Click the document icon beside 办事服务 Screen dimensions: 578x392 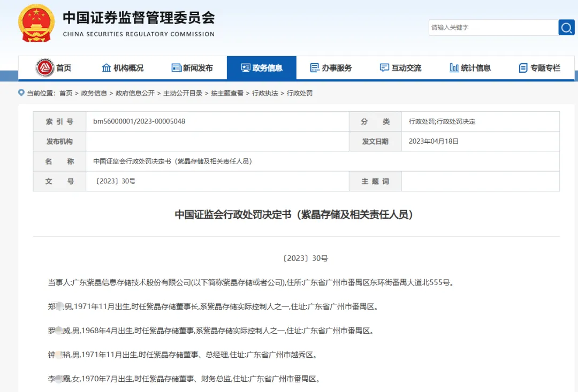pyautogui.click(x=315, y=68)
